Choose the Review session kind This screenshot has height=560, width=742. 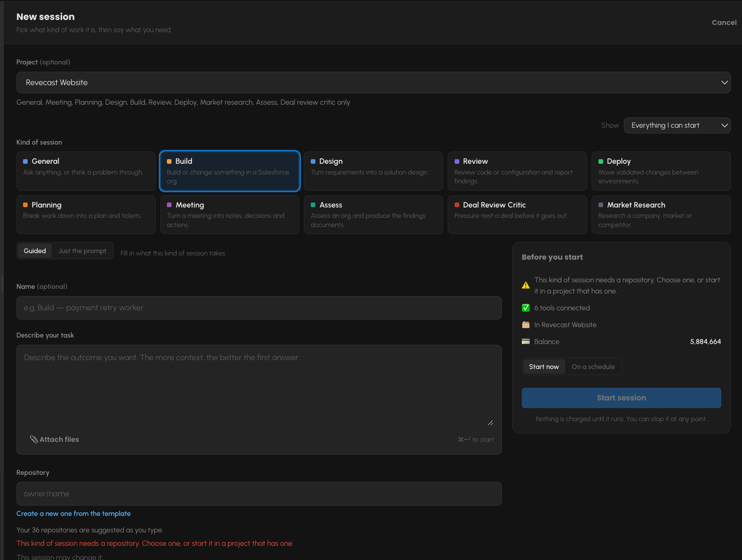(x=517, y=171)
